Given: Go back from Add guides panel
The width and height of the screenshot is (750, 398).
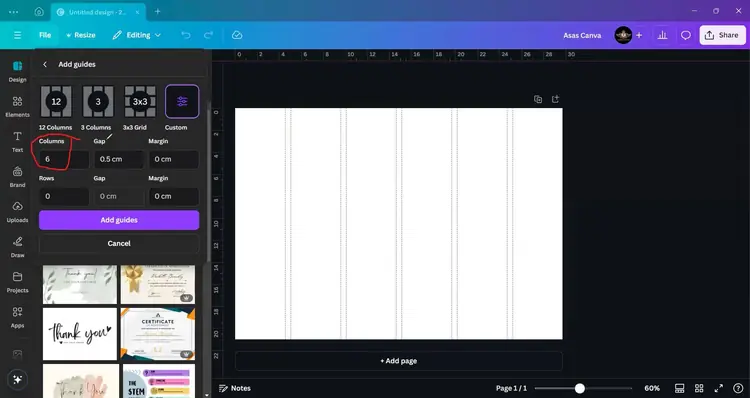Looking at the screenshot, I should [x=45, y=64].
